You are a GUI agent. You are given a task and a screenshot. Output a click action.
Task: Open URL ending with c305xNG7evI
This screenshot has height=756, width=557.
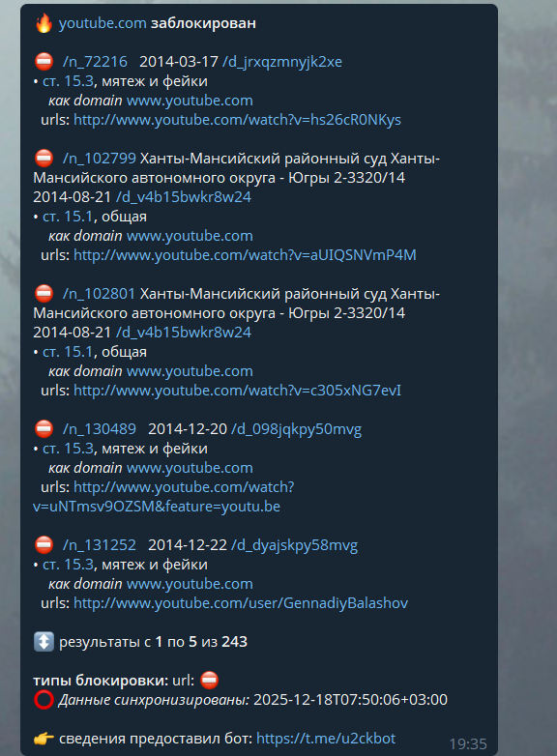pos(237,390)
